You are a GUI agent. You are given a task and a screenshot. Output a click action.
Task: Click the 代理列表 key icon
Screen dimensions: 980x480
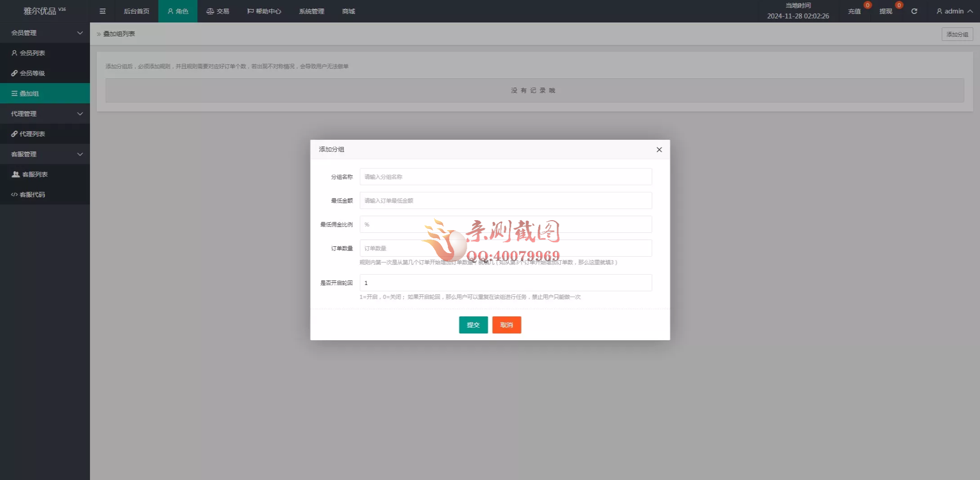(x=14, y=133)
